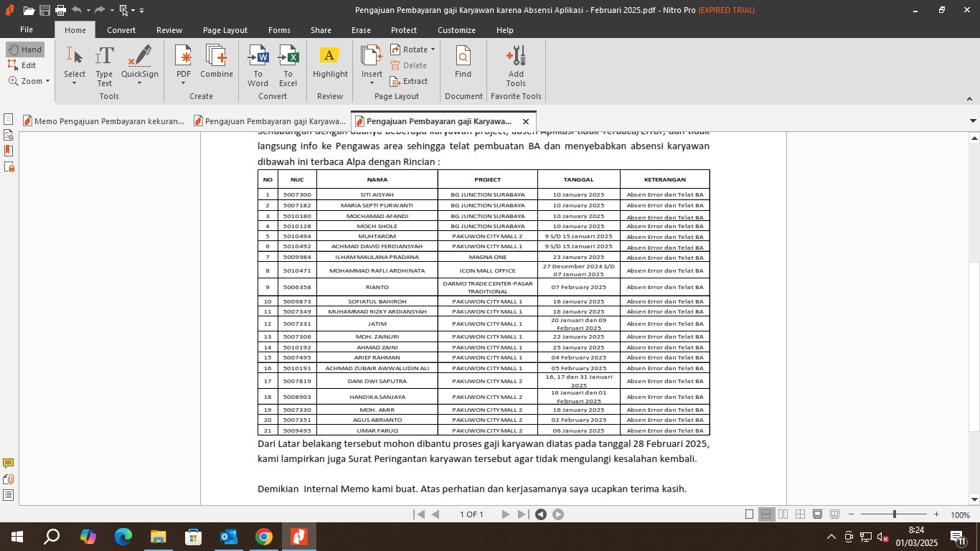Open the Security panel in left sidebar
The height and width of the screenshot is (551, 980).
click(9, 166)
